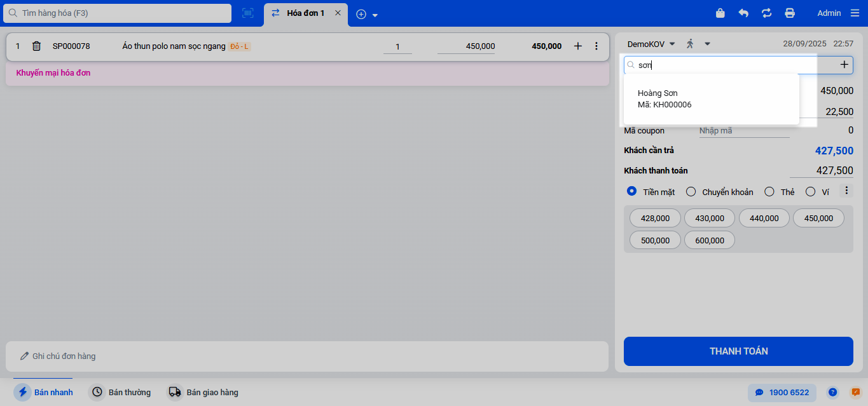Click the Tìm hàng hóa (F3) search box

coord(116,13)
